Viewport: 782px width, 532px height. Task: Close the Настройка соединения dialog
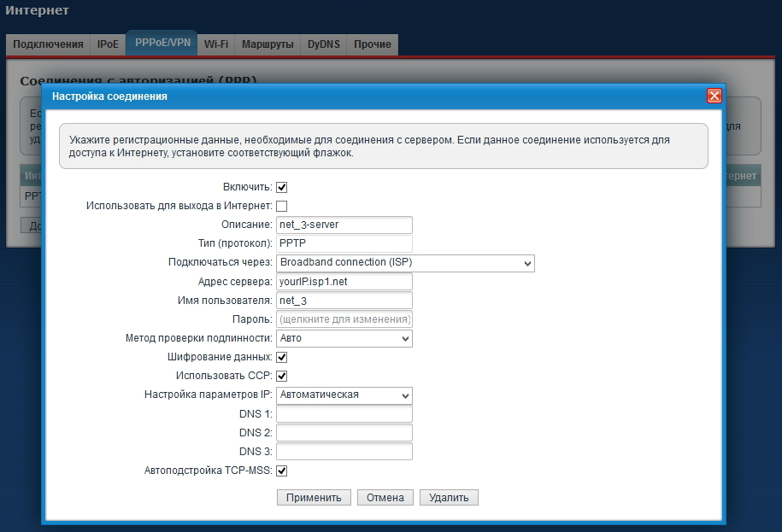tap(714, 96)
